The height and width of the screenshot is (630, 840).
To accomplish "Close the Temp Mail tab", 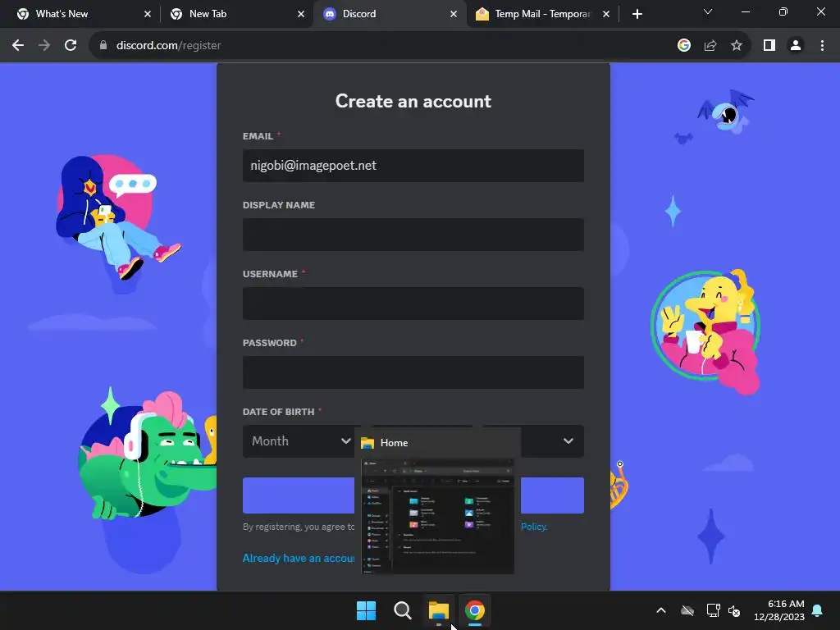I will pos(606,14).
